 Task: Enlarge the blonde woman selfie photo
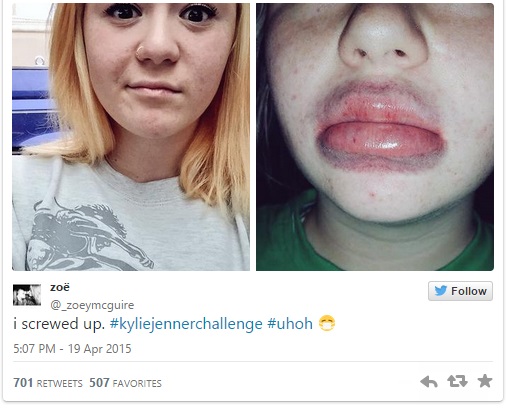(x=131, y=137)
